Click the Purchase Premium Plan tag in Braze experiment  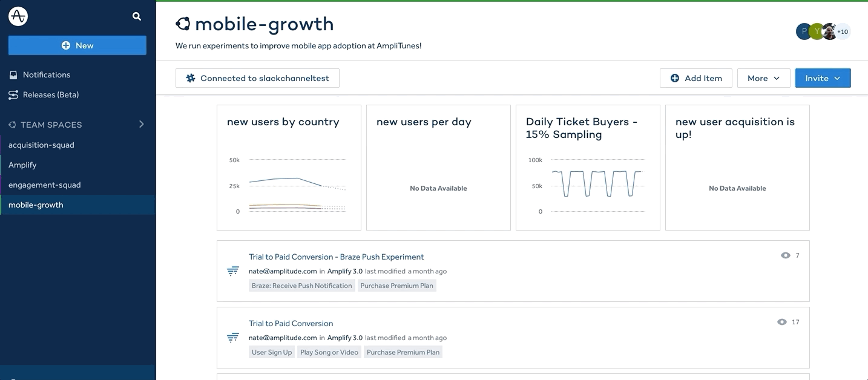click(x=396, y=286)
